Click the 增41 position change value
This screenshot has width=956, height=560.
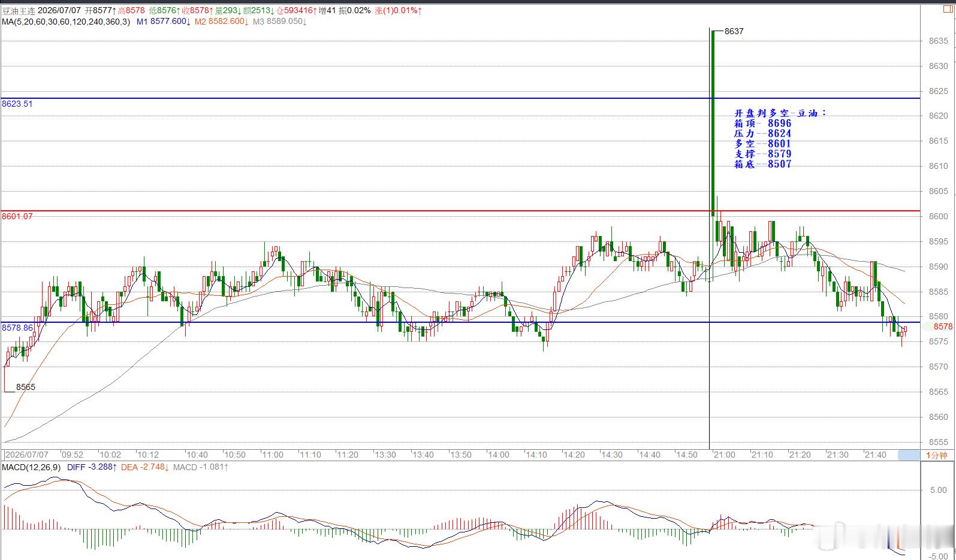pos(328,11)
